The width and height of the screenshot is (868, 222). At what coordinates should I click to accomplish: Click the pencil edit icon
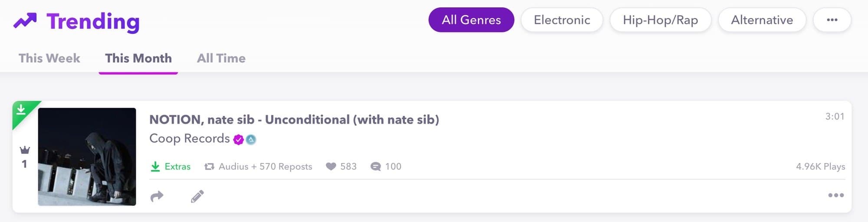[197, 196]
